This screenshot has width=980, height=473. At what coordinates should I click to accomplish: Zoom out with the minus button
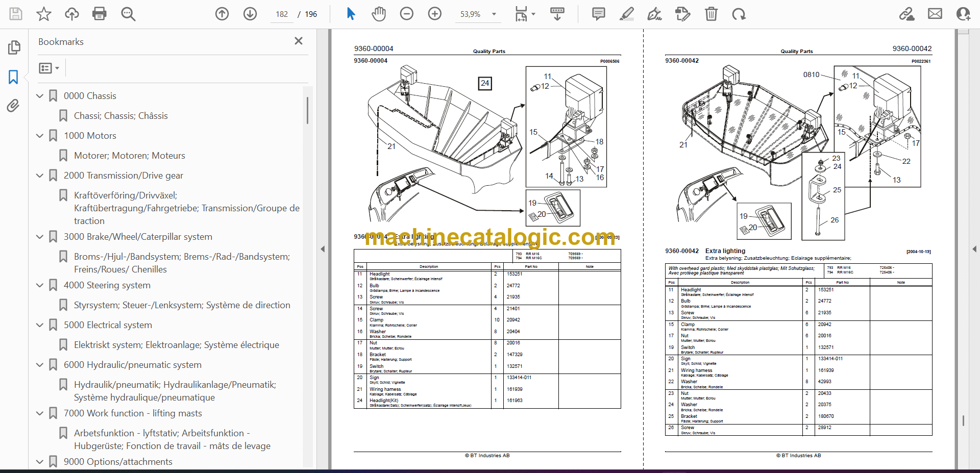coord(407,14)
